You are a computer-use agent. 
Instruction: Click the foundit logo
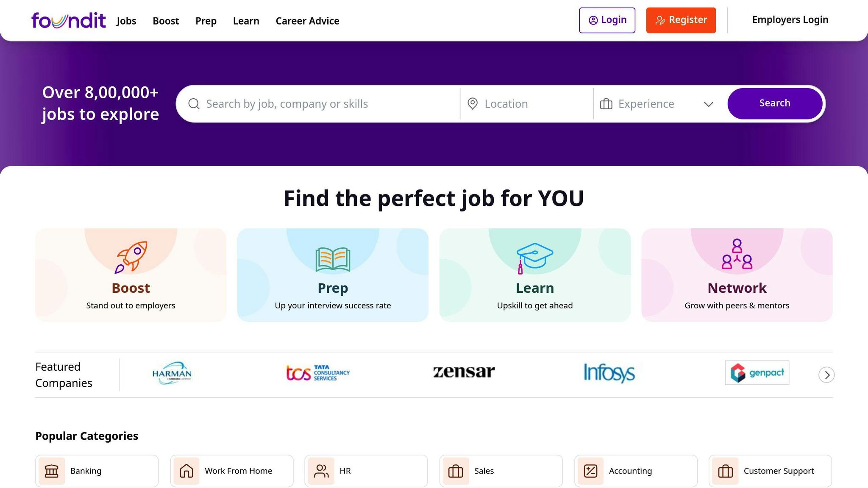click(x=68, y=20)
